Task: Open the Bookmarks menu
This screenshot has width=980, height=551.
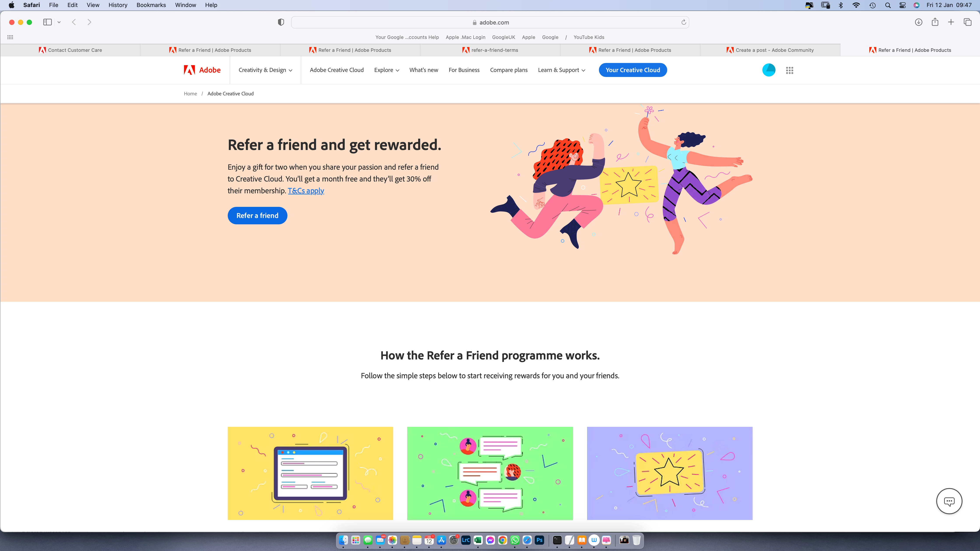Action: 151,5
